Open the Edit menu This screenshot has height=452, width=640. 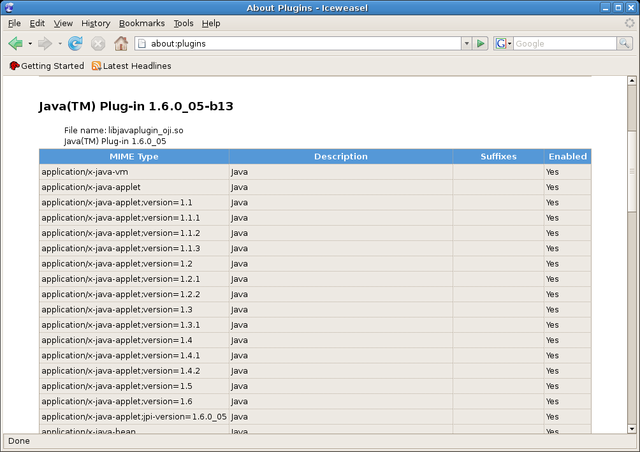tap(37, 23)
